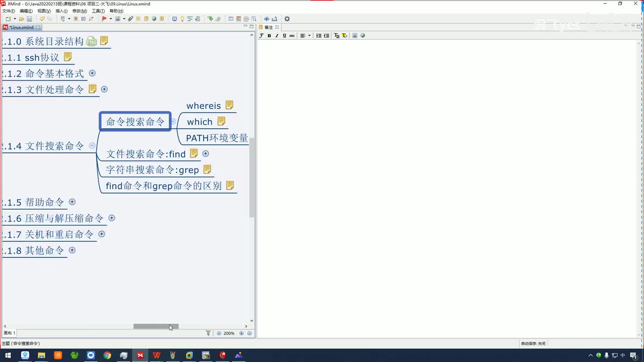Screen dimensions: 644x362
Task: Open the 帮助(H) menu
Action: pos(116,11)
